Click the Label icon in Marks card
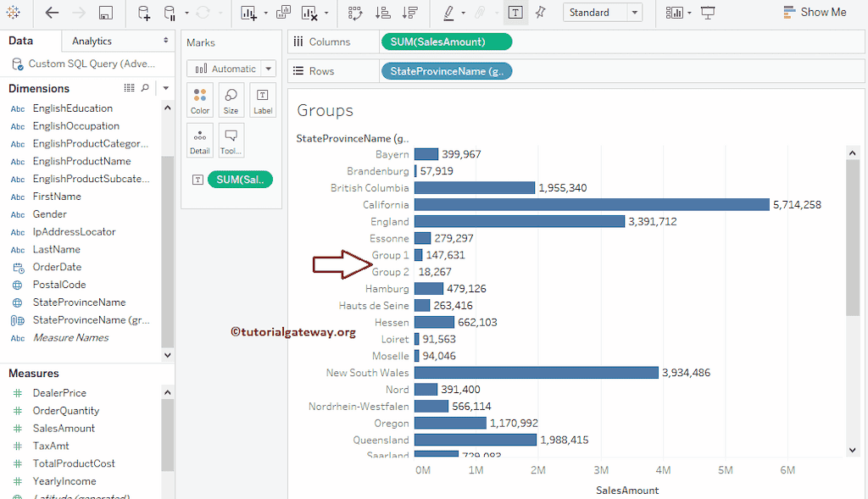The height and width of the screenshot is (499, 868). coord(262,99)
